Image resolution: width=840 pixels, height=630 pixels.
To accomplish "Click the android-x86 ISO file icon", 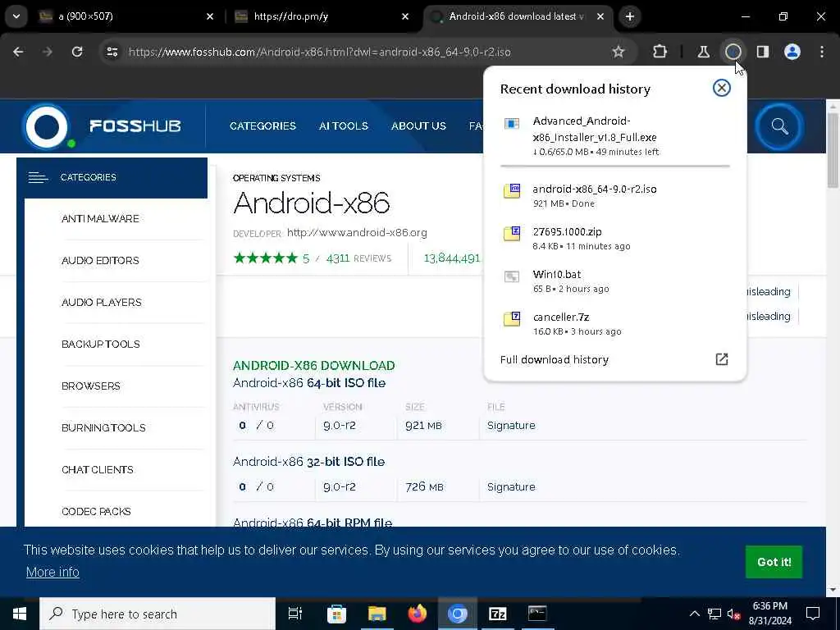I will pos(512,191).
